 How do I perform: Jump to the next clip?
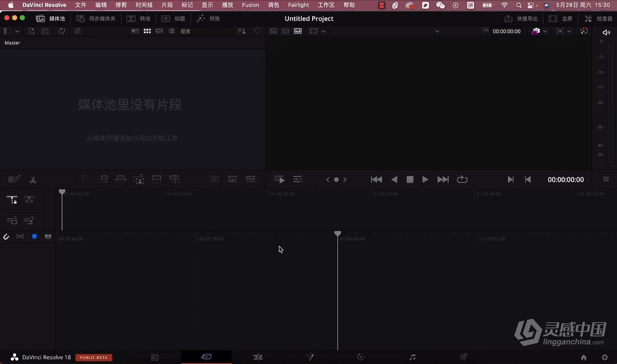coord(443,180)
